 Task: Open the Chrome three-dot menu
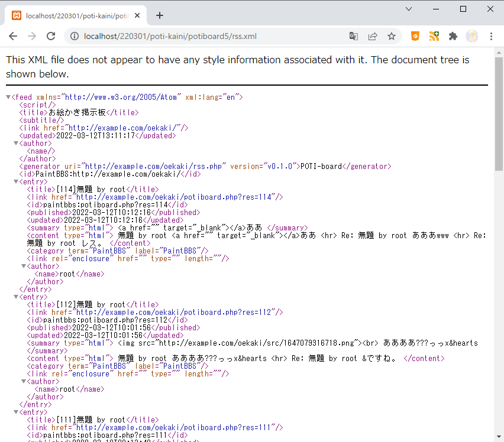(x=491, y=36)
